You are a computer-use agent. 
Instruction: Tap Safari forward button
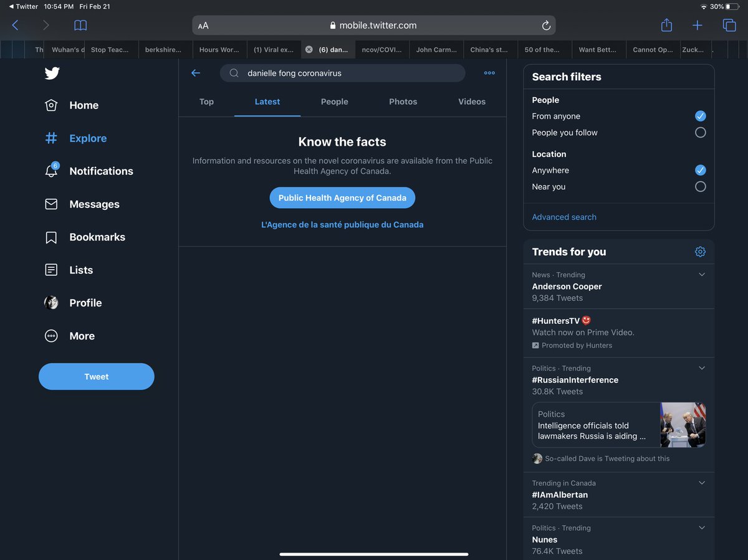[x=46, y=25]
